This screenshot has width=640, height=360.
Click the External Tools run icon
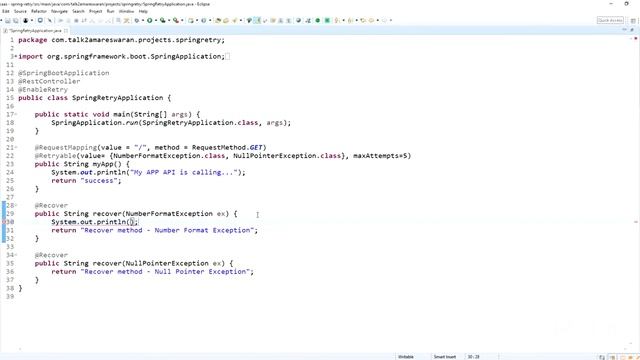tap(176, 20)
